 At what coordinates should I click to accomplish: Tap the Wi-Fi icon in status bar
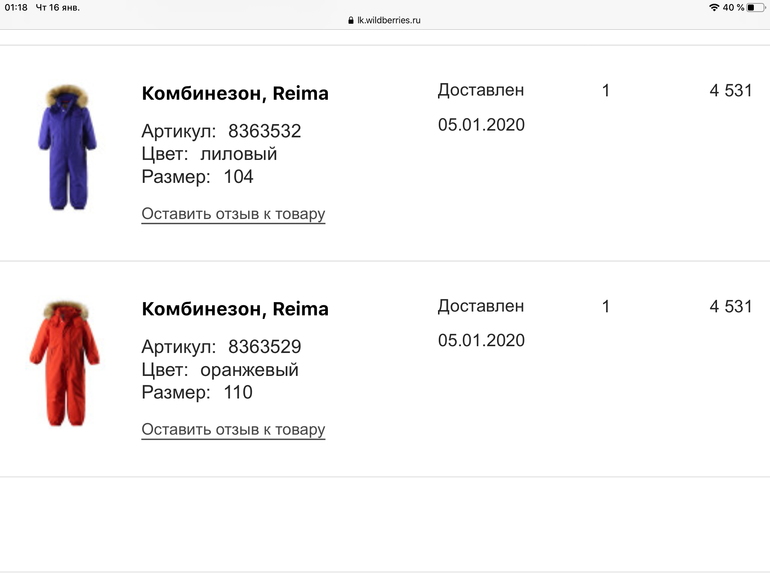click(x=714, y=7)
